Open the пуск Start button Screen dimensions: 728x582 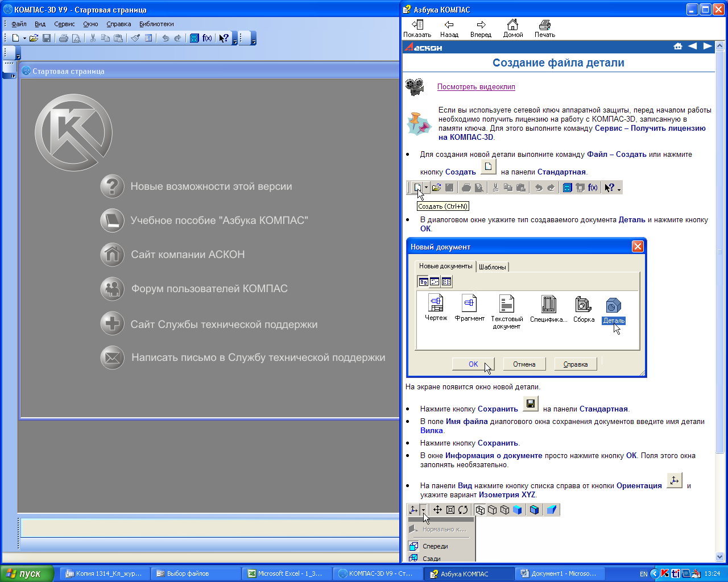pyautogui.click(x=27, y=573)
